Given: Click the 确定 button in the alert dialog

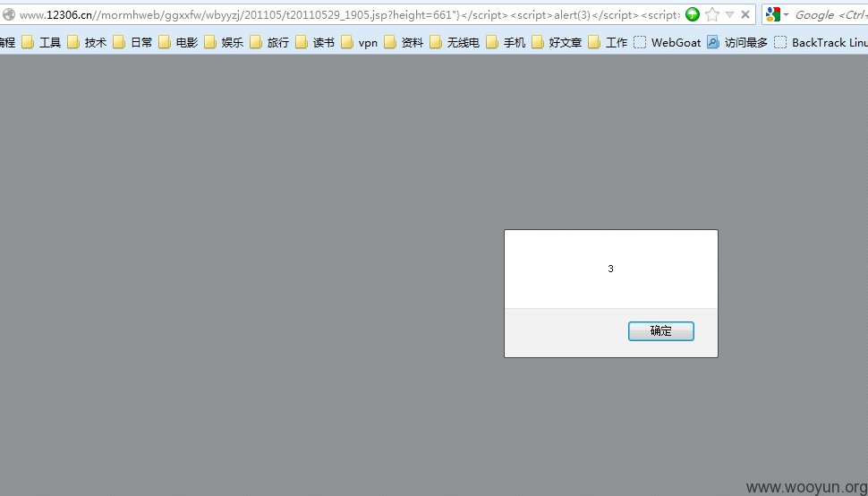Looking at the screenshot, I should [661, 331].
